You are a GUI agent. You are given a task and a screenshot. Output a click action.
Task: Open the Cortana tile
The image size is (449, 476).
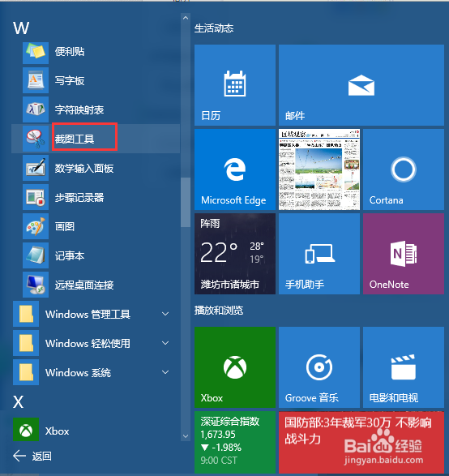click(x=404, y=169)
